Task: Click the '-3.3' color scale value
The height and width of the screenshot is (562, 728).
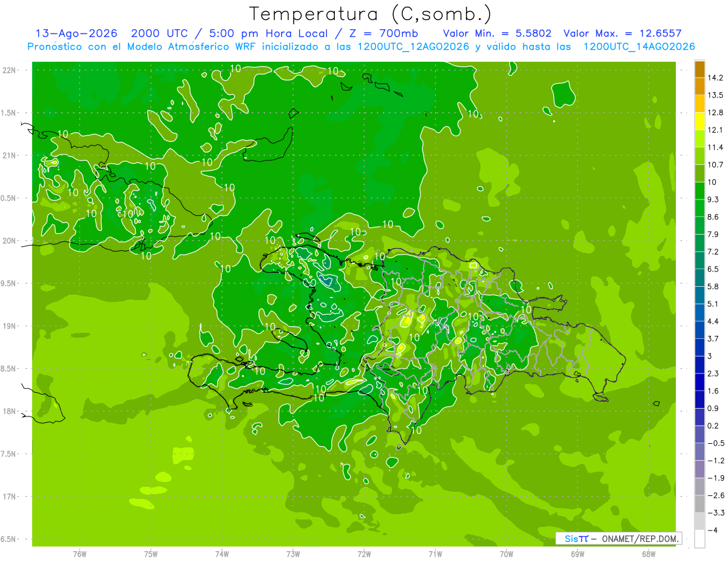Action: 715,513
